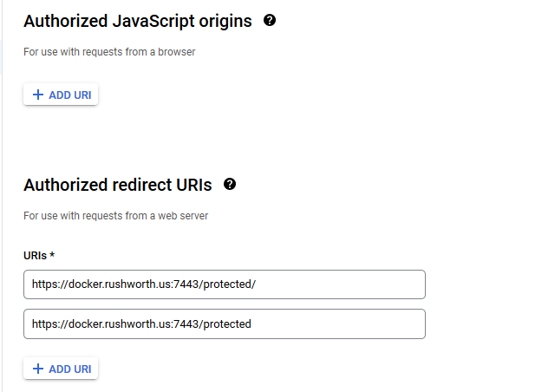Click the 'https://' prefix in the second URI field
535x392 pixels.
(x=50, y=323)
